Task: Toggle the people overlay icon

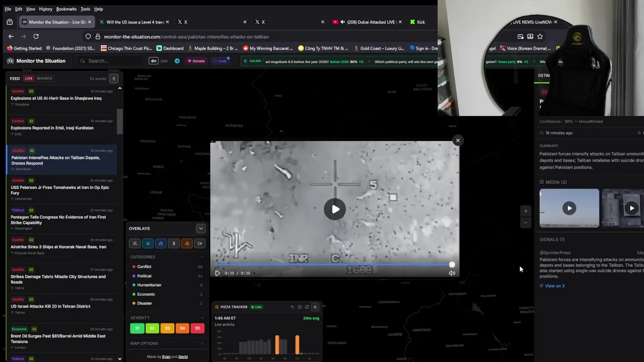Action: pyautogui.click(x=135, y=243)
